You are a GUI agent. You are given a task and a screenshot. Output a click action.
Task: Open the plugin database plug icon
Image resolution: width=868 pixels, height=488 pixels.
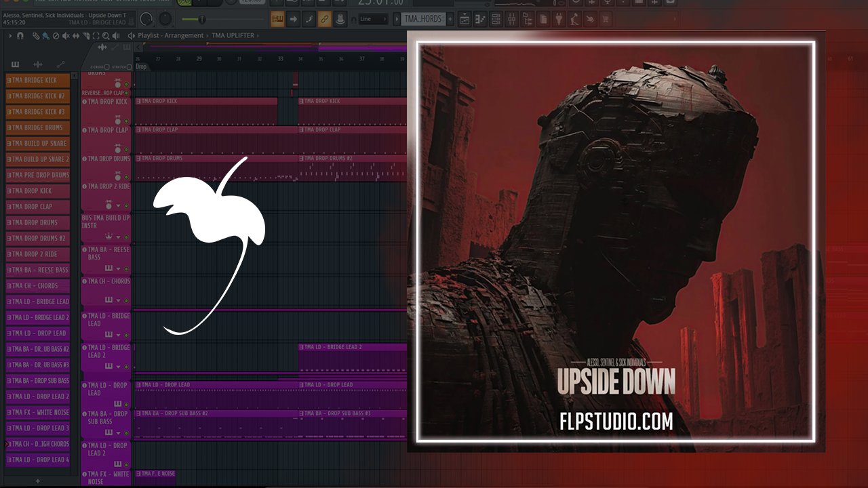coord(559,19)
